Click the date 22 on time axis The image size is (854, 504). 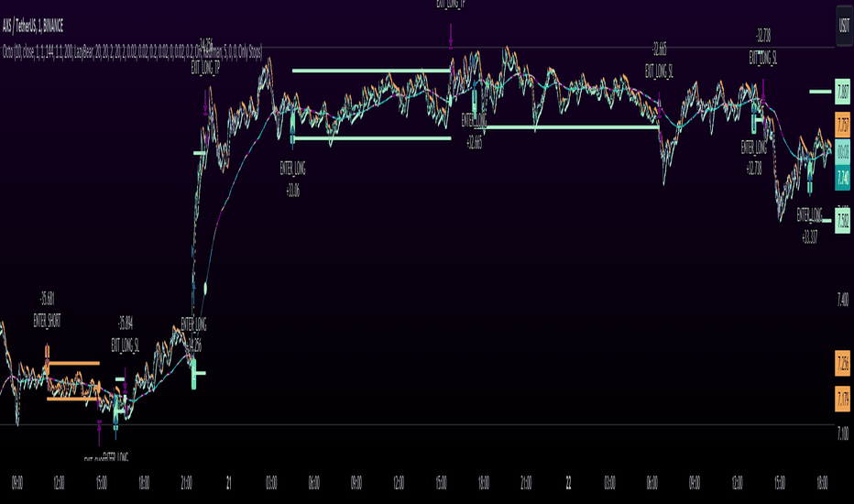(x=568, y=483)
